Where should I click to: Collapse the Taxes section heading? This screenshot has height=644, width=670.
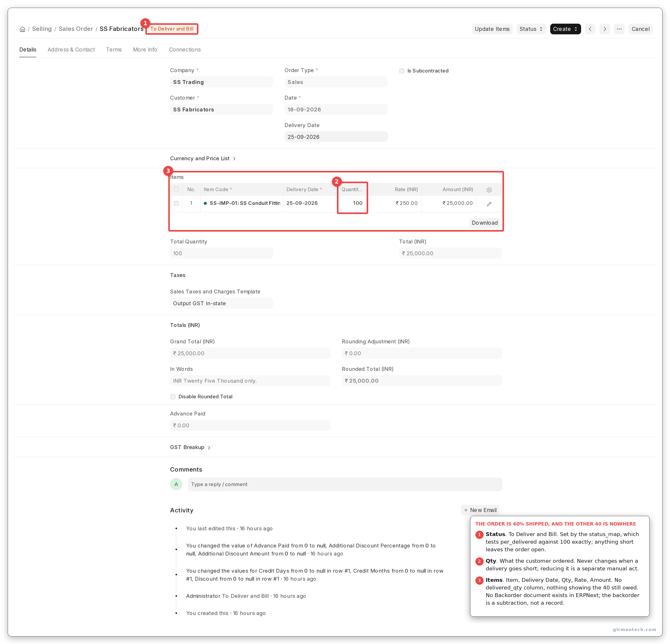pos(178,275)
